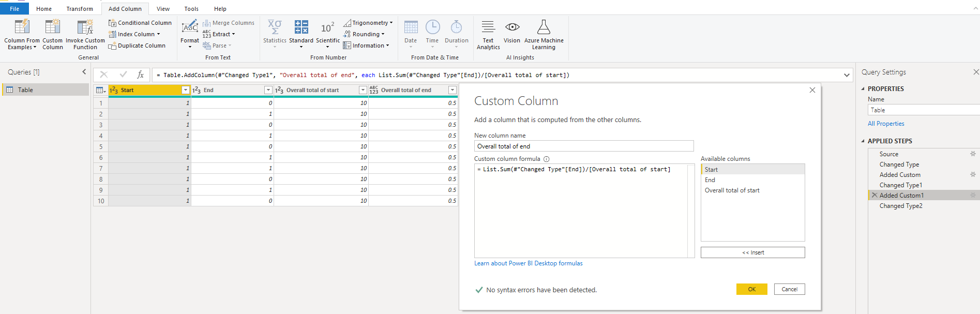Open Standard number operations
The image size is (980, 314).
pos(301,34)
